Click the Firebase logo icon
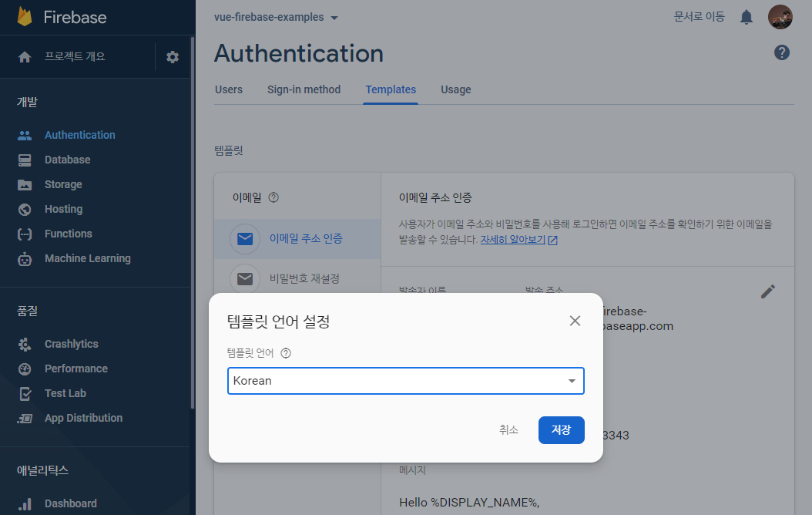Screen dimensions: 812x515 pyautogui.click(x=25, y=17)
